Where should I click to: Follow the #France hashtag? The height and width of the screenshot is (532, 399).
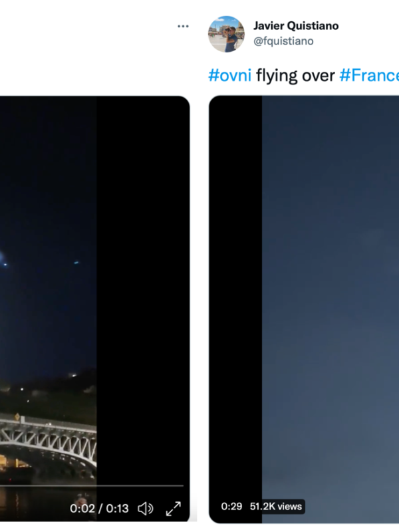tap(369, 75)
